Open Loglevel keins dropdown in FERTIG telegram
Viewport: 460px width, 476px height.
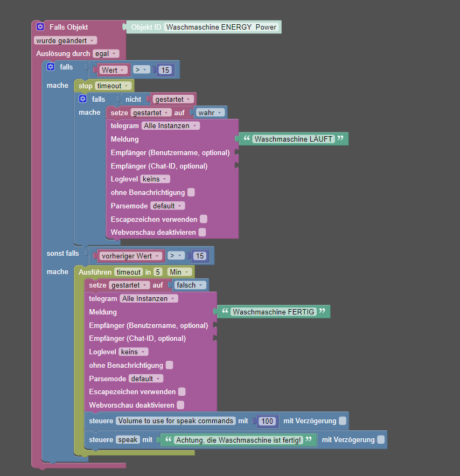click(133, 352)
